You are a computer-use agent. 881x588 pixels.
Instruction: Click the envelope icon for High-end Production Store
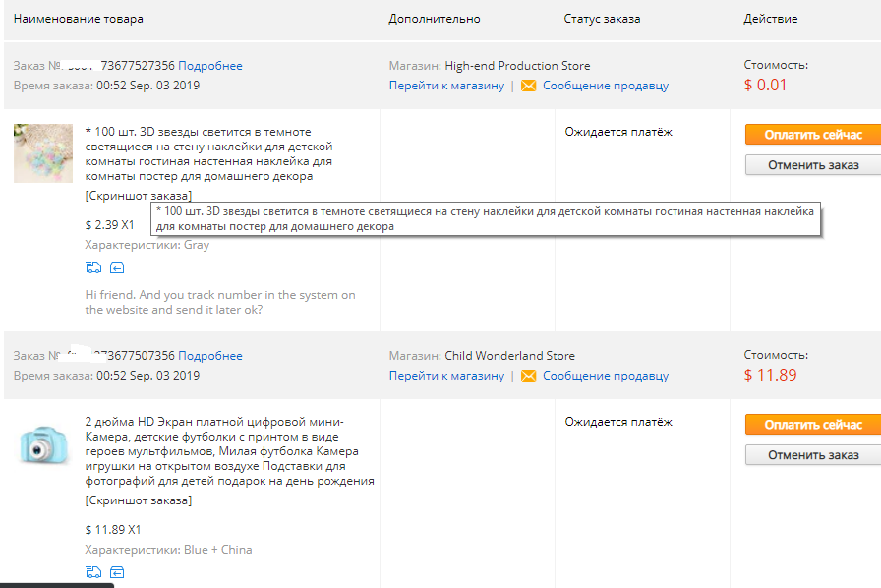(x=528, y=86)
